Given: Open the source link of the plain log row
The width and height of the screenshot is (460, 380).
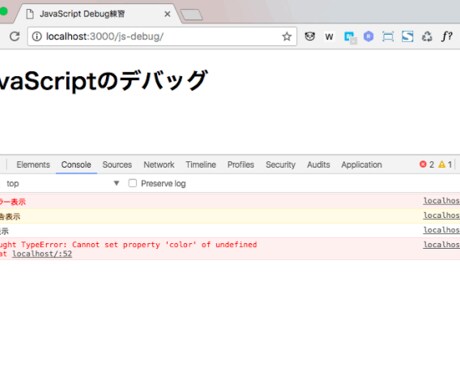Looking at the screenshot, I should [441, 230].
